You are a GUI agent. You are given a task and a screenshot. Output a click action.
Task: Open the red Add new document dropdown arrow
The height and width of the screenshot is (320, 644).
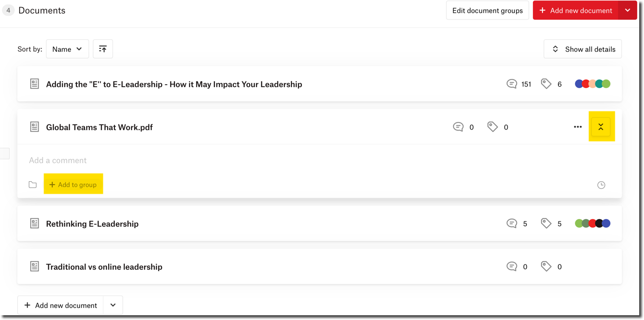(627, 11)
